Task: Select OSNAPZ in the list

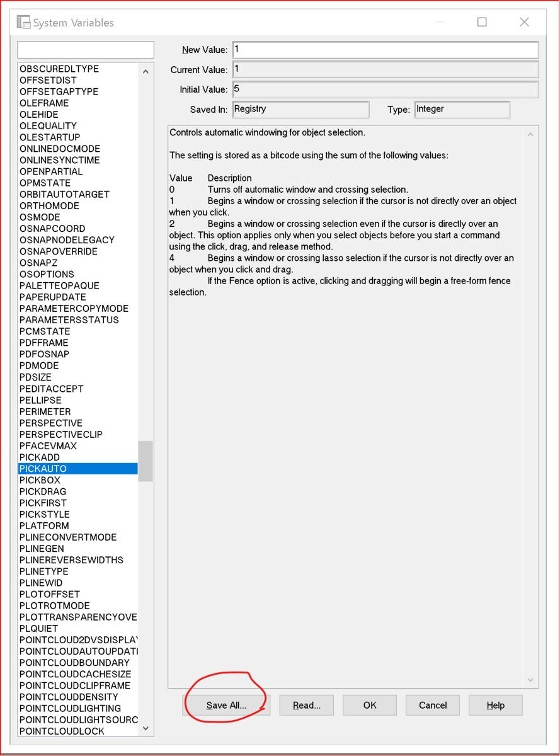Action: click(x=38, y=263)
